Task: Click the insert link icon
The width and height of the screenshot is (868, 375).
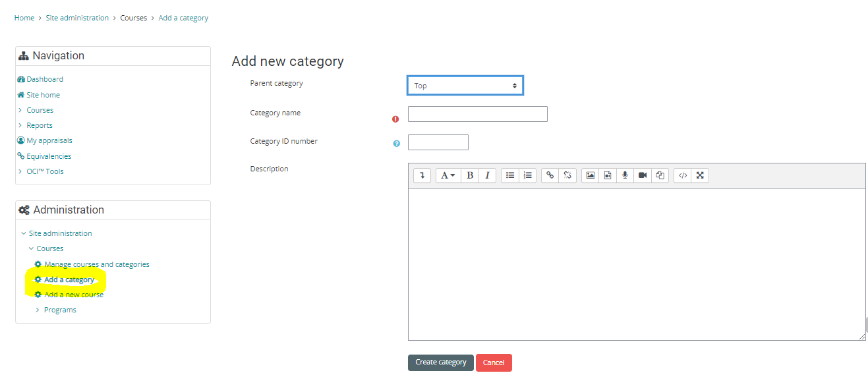Action: click(550, 175)
